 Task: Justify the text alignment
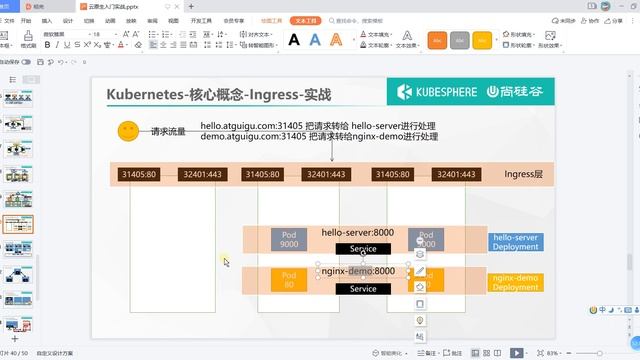(x=183, y=44)
